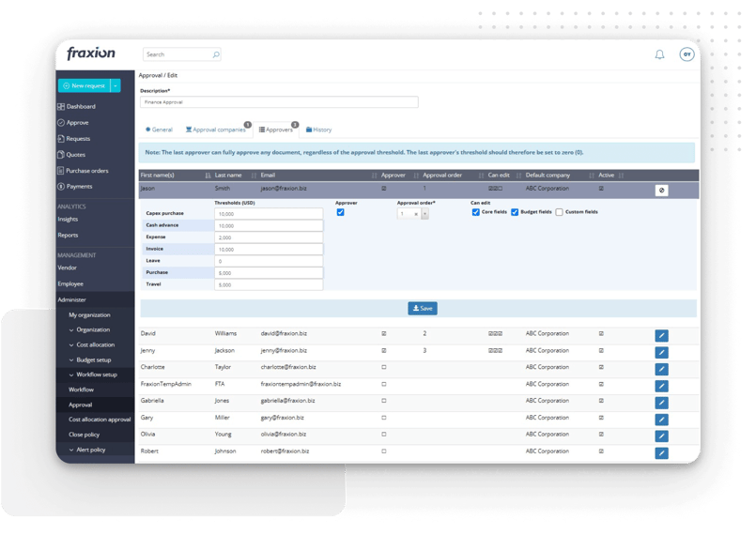This screenshot has width=756, height=535.
Task: Edit Jenny Jackson approver row
Action: click(661, 352)
